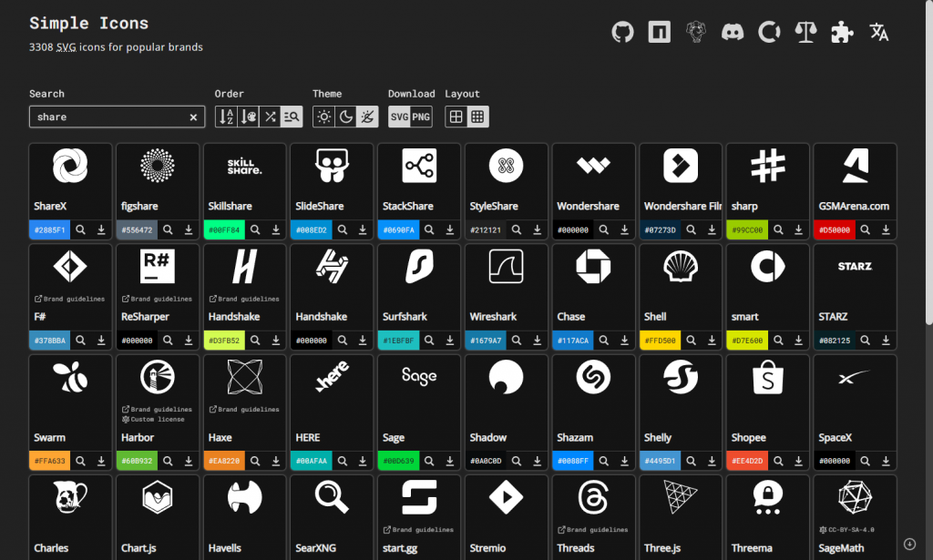Screen dimensions: 933x560
Task: Sort icons by color
Action: click(x=248, y=117)
